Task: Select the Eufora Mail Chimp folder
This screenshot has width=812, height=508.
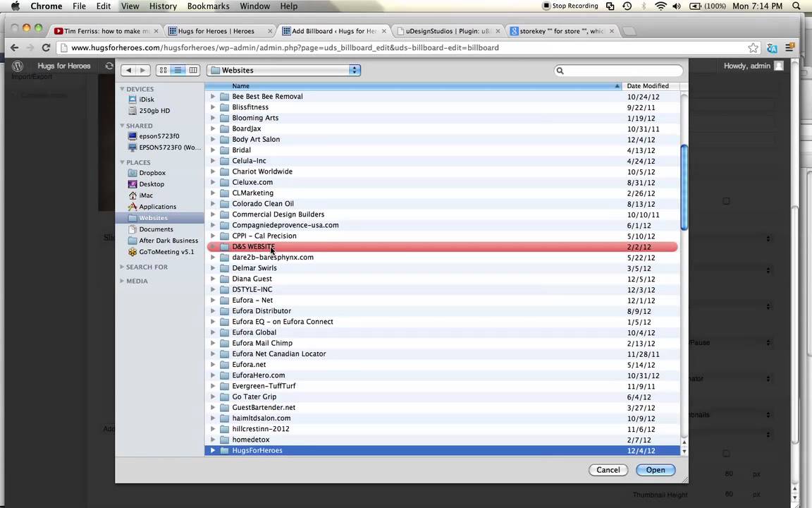Action: (443, 343)
